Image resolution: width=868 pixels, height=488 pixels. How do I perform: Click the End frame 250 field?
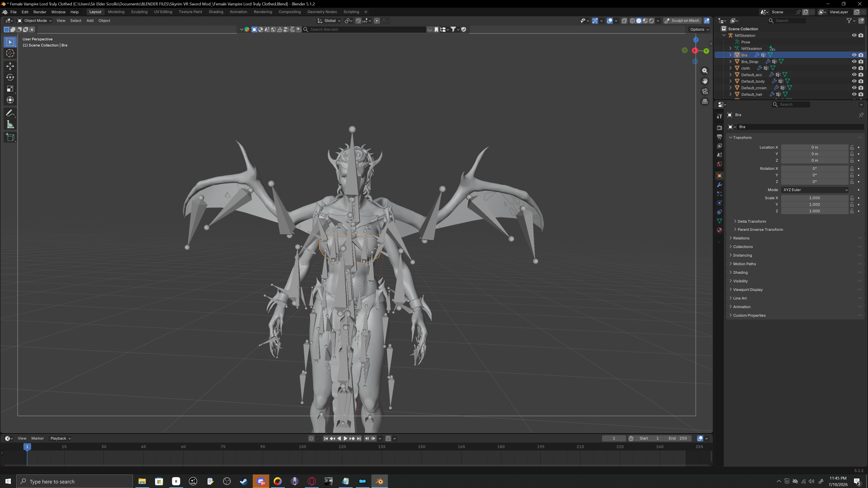(678, 438)
